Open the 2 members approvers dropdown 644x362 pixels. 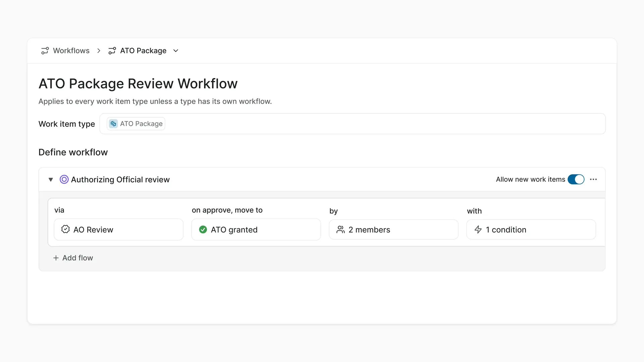coord(394,230)
